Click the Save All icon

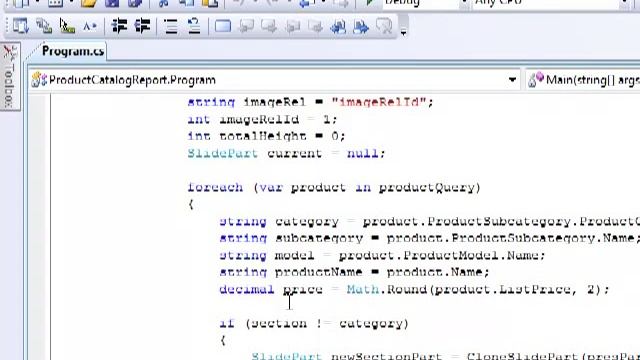pos(135,3)
